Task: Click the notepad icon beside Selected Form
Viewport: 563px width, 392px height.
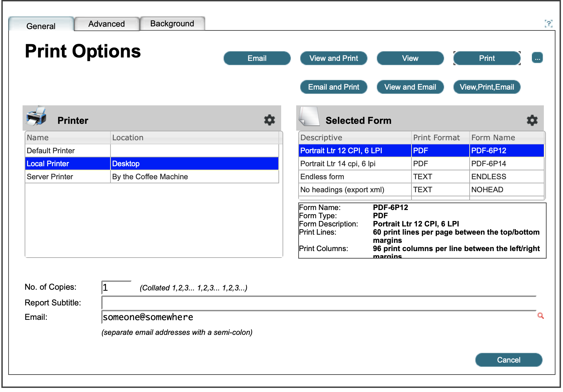Action: pos(309,117)
